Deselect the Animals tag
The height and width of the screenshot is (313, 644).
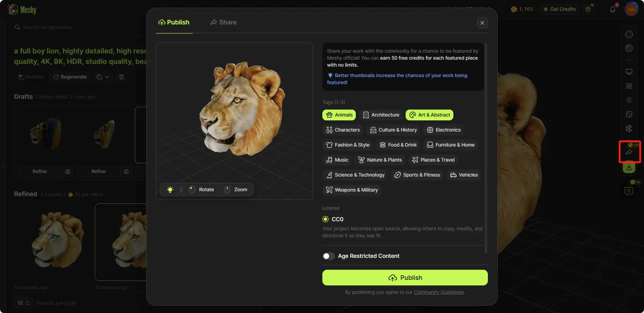(339, 115)
